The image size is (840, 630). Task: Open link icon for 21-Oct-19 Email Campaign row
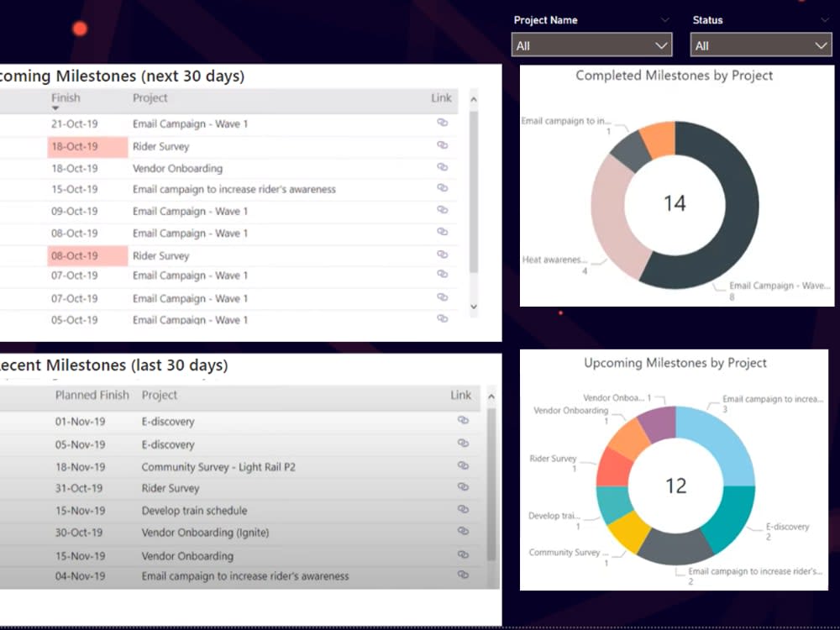click(442, 123)
